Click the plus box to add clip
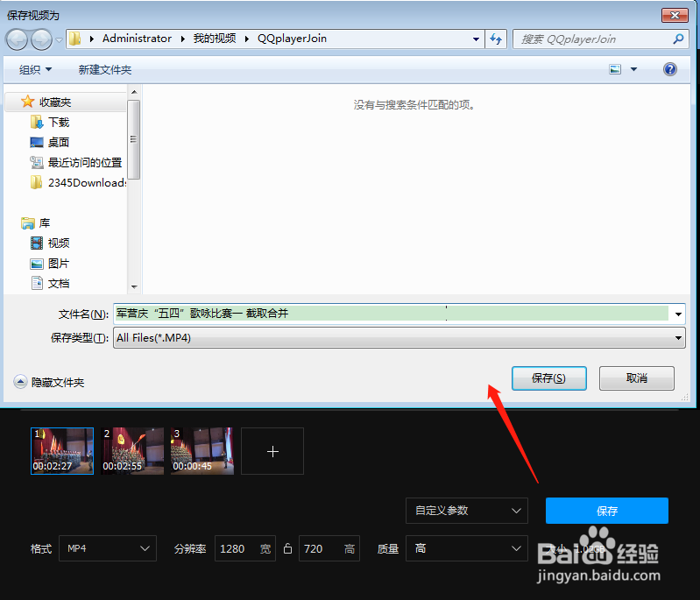The width and height of the screenshot is (700, 600). [x=272, y=451]
